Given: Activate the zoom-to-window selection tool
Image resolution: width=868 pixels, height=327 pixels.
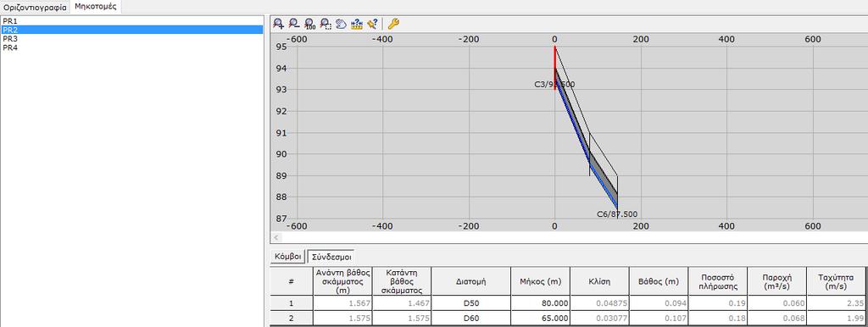Looking at the screenshot, I should (325, 24).
